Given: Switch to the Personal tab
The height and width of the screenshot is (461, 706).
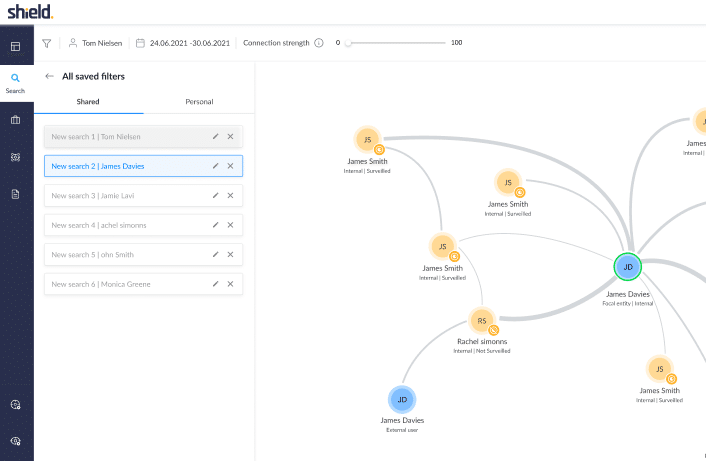Looking at the screenshot, I should [x=199, y=102].
